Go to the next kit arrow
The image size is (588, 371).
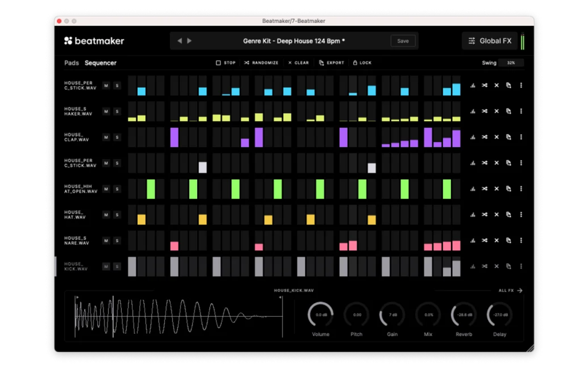point(189,41)
